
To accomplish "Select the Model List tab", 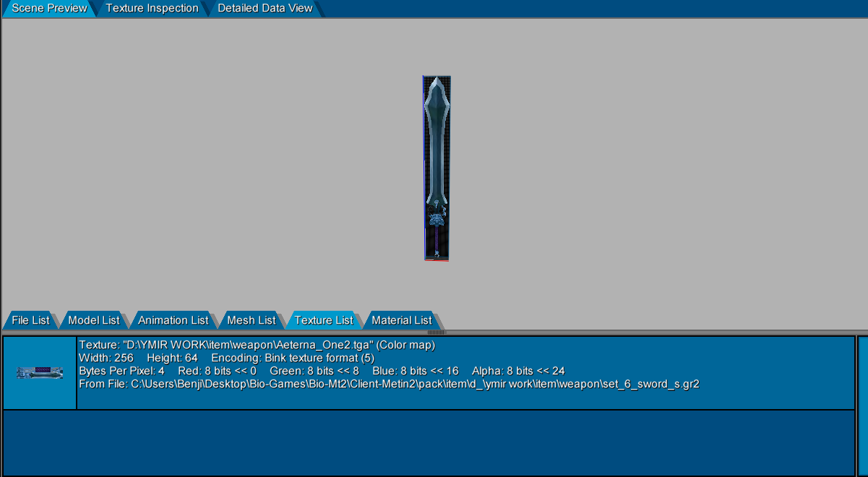I will (x=94, y=320).
